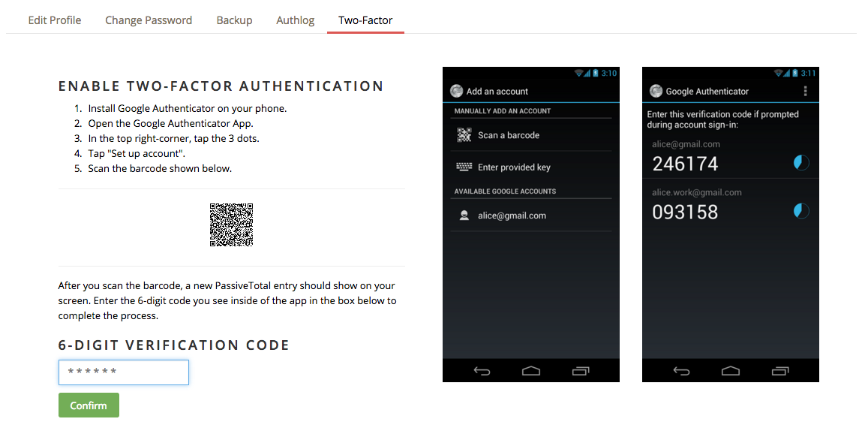
Task: Click the barcode icon beside Scan a barcode
Action: pos(464,135)
